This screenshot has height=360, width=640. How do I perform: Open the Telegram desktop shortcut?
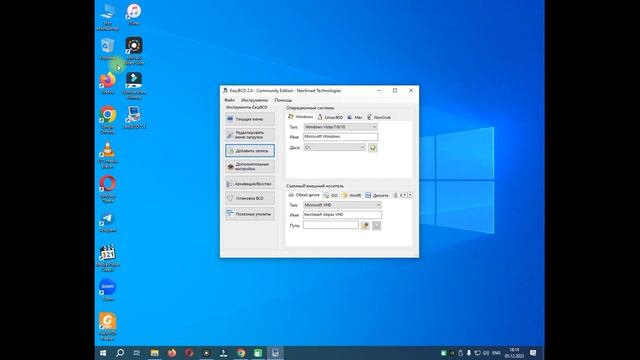[108, 222]
